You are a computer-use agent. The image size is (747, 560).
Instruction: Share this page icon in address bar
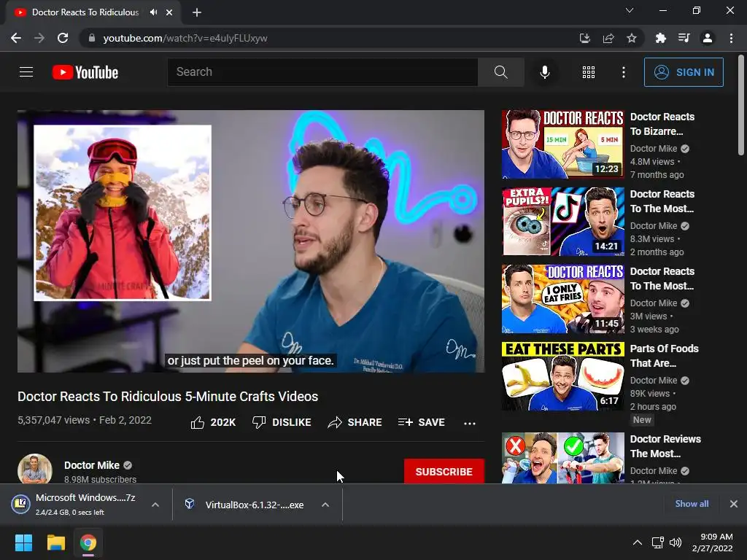point(608,38)
